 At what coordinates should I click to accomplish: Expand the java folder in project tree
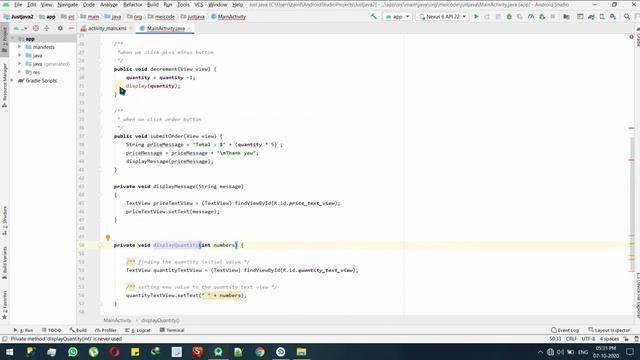click(x=19, y=55)
